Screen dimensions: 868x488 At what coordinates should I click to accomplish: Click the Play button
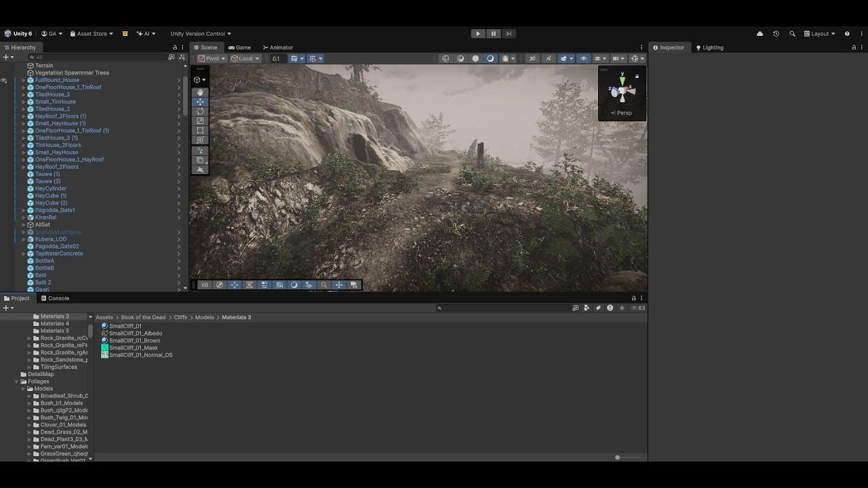[x=478, y=33]
